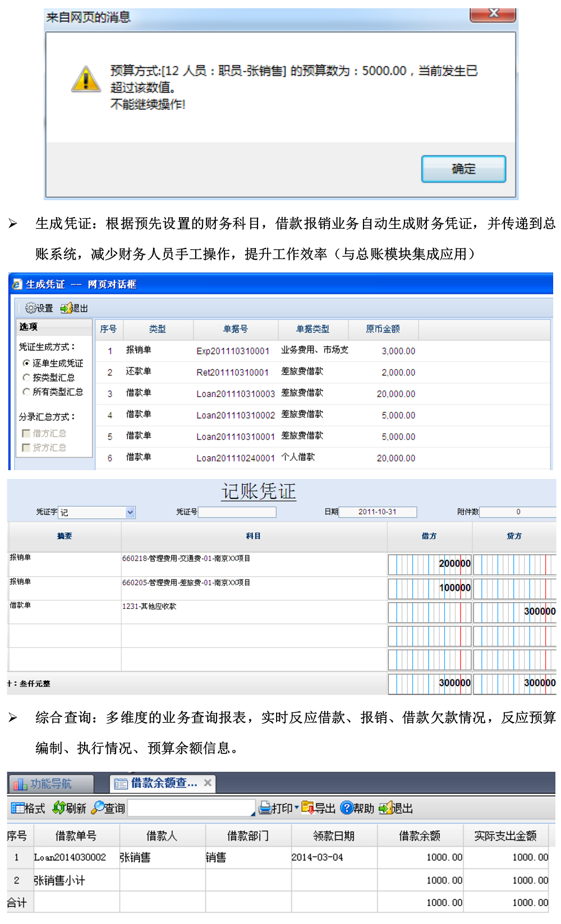
Task: Select 按类型汇总 radio option
Action: coord(26,378)
